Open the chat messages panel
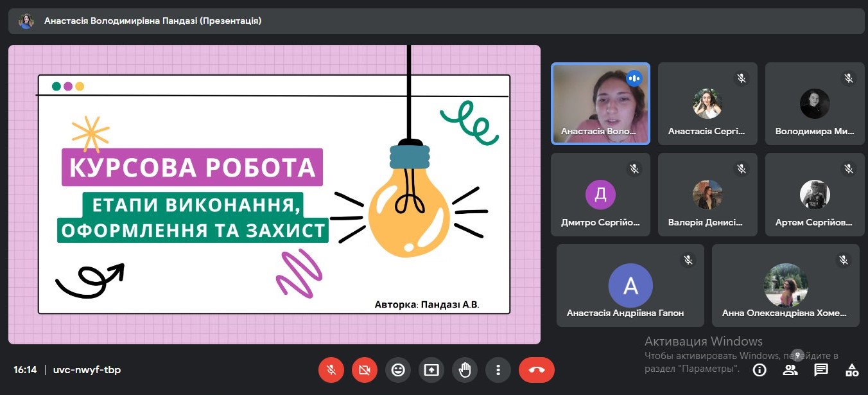The width and height of the screenshot is (868, 395). coord(821,370)
